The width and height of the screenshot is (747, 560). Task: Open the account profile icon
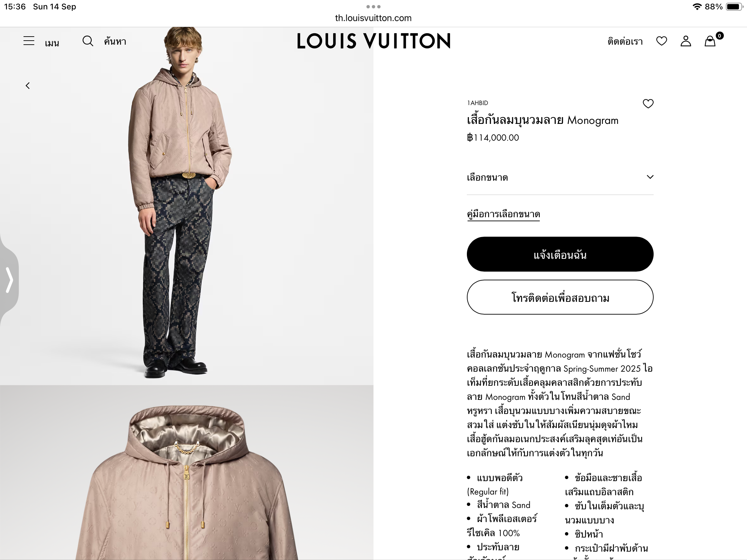686,41
